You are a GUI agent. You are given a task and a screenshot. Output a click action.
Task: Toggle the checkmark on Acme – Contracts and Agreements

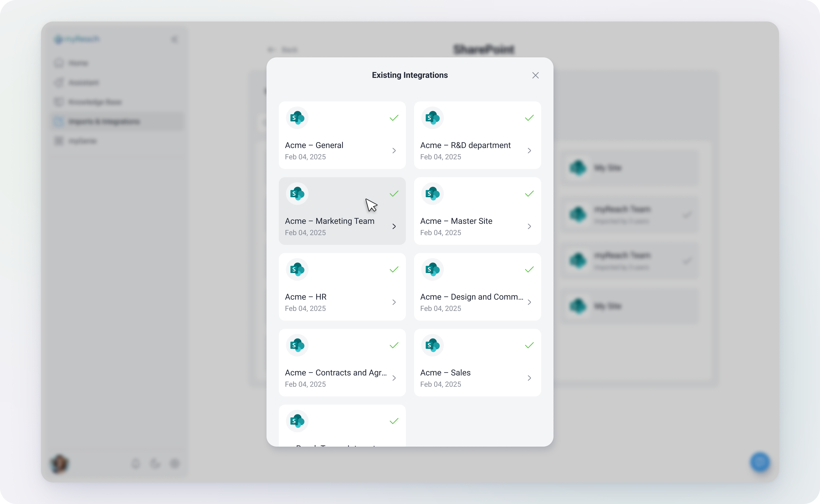[x=394, y=345]
